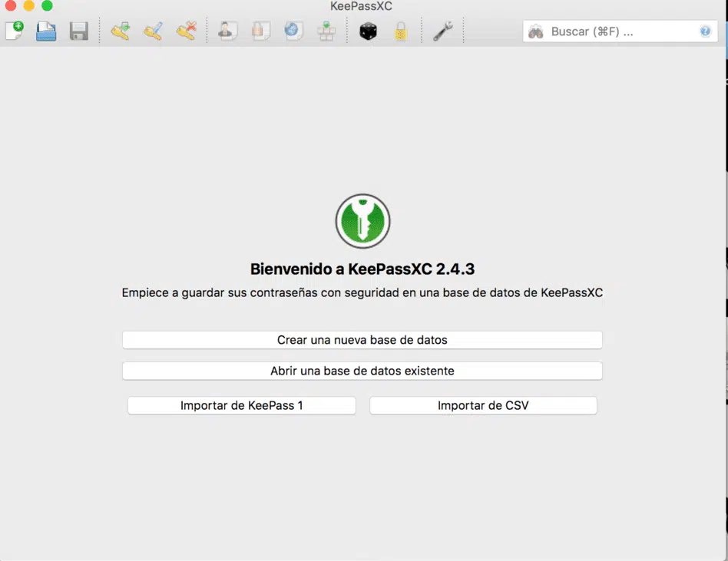Click the Bienvenido a KeePassXC 2.4.3 heading

point(362,269)
